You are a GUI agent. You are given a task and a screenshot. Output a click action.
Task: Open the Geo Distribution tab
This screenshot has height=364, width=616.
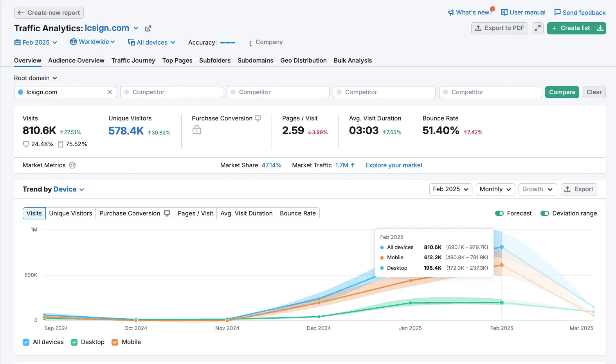click(x=303, y=61)
